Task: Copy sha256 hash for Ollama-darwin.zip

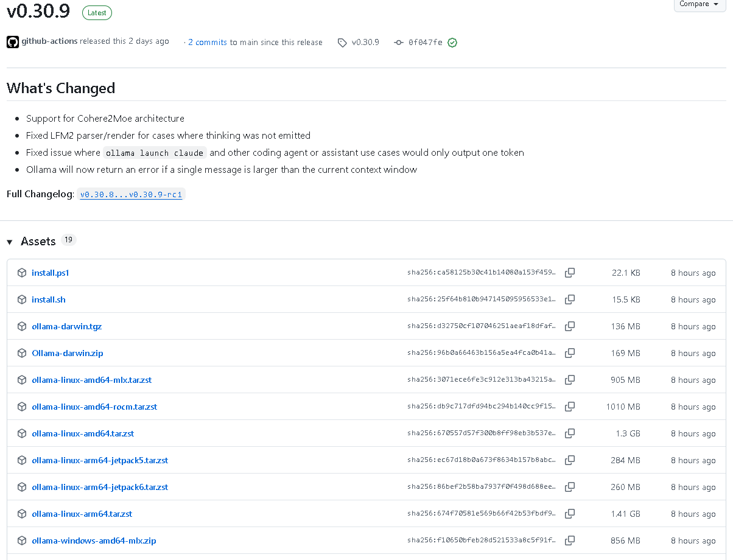Action: pos(570,353)
